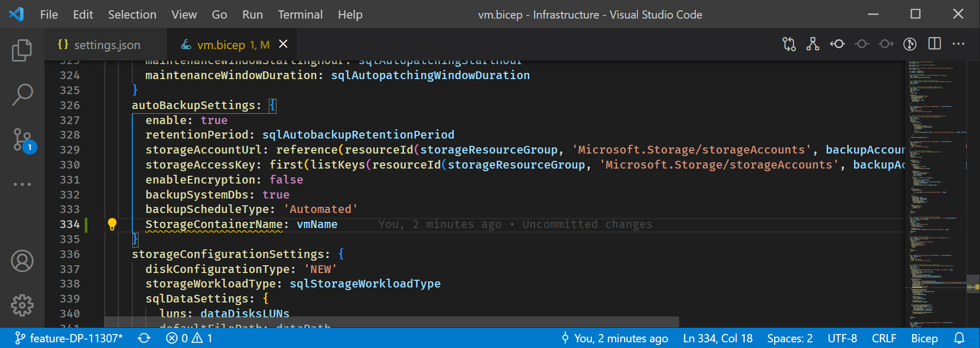Select the vm.bicep editor tab

point(232,44)
